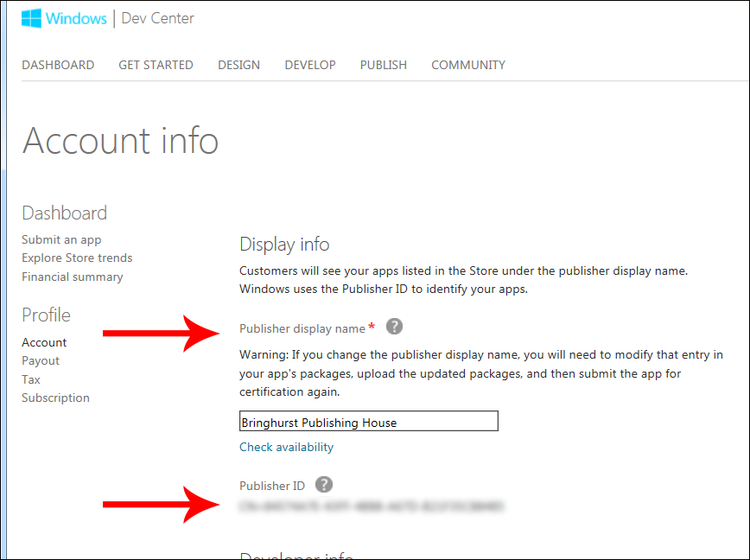This screenshot has width=750, height=560.
Task: Select the DEVELOP menu item
Action: click(x=310, y=65)
